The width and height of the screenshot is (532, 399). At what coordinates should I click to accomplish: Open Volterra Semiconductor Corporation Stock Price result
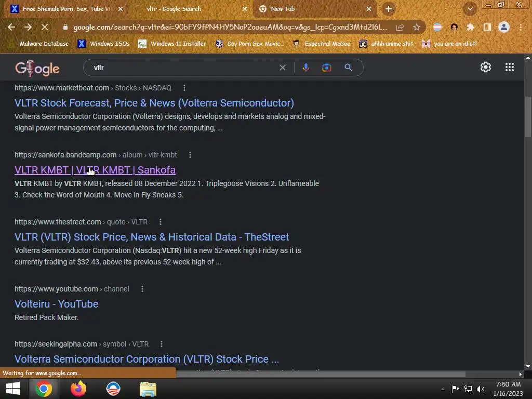click(x=147, y=359)
